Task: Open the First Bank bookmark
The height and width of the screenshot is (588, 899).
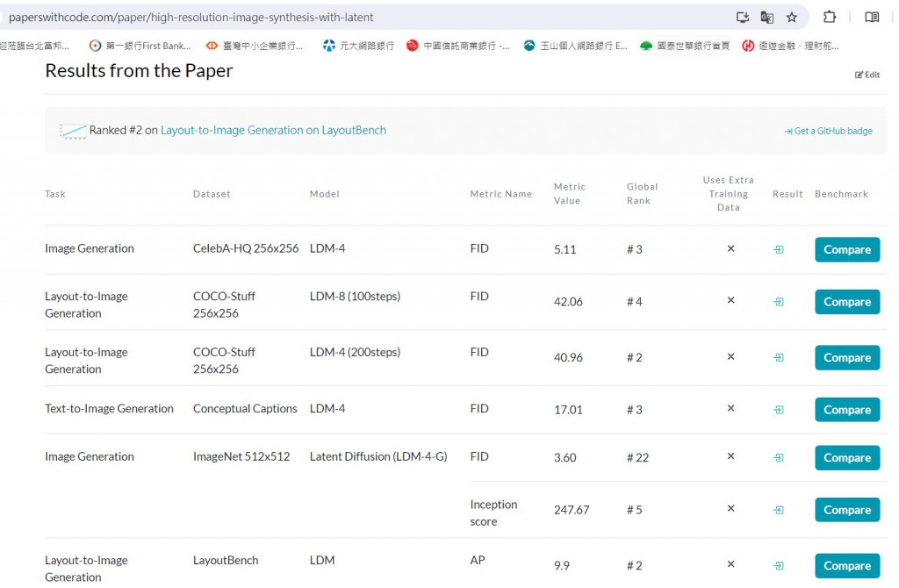Action: click(x=140, y=46)
